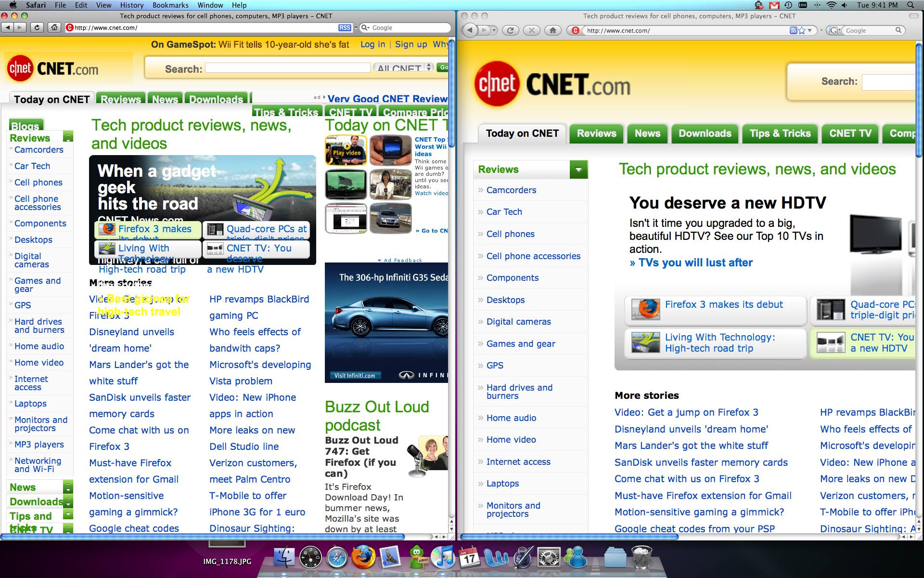924x578 pixels.
Task: Click the bookmark star in the Firefox address bar
Action: coord(802,30)
